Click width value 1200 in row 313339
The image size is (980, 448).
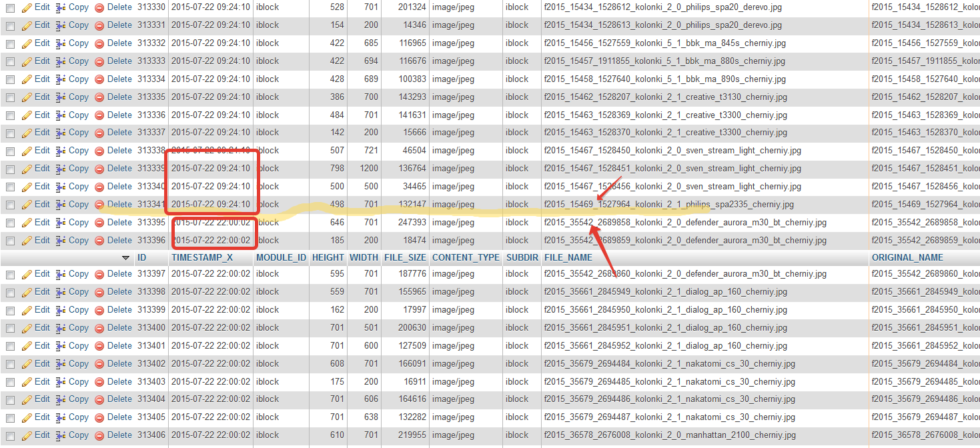pyautogui.click(x=369, y=169)
